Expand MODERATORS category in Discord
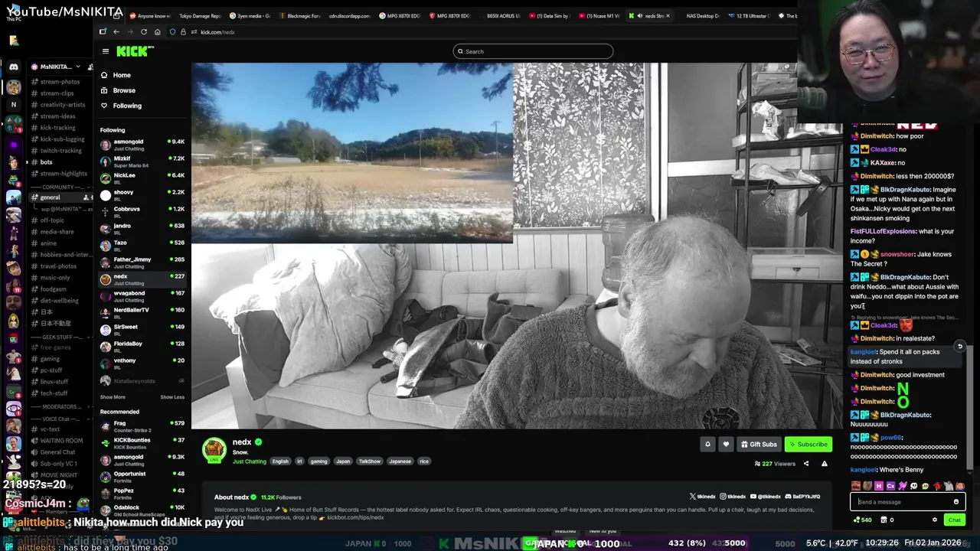 pos(60,406)
